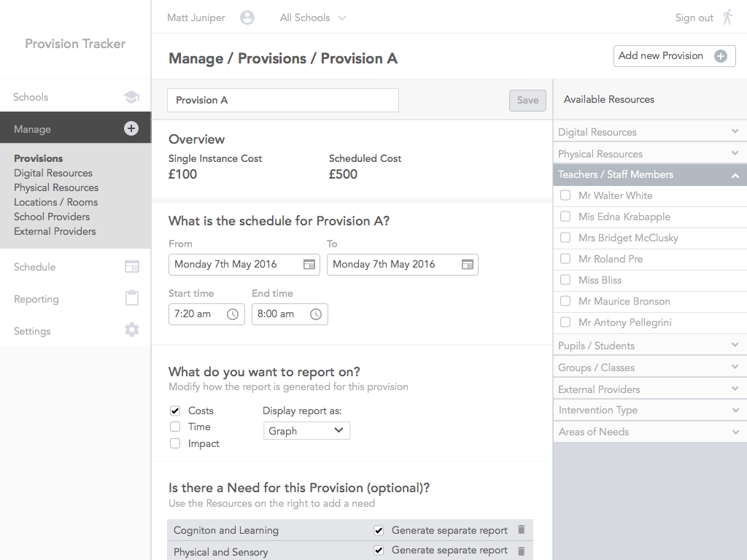This screenshot has height=560, width=747.
Task: Go to School Providers submenu item
Action: (52, 217)
